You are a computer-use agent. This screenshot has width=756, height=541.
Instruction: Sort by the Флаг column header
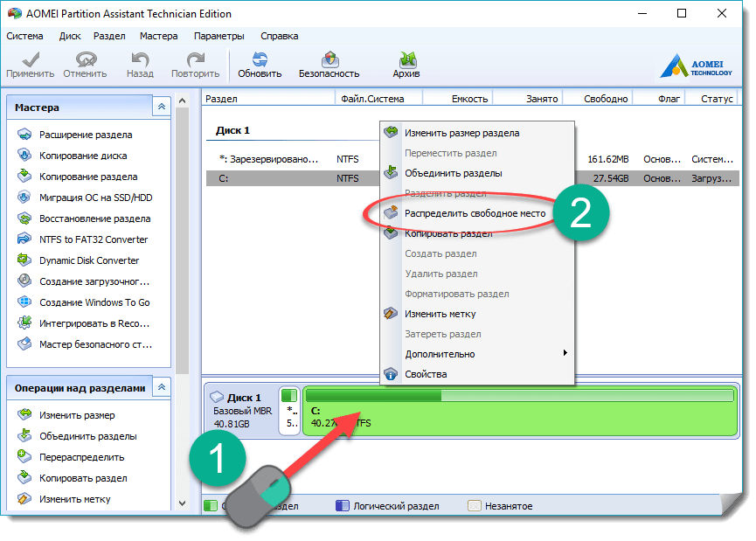(659, 99)
